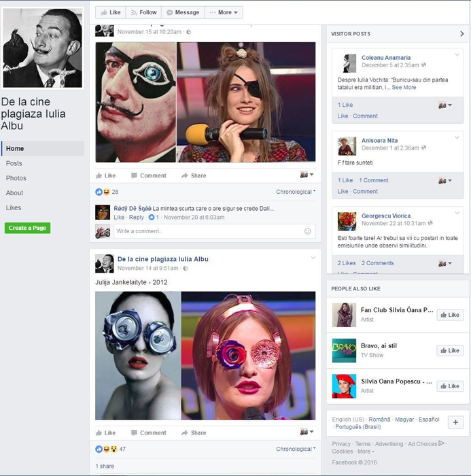This screenshot has height=476, width=471.
Task: Open the Dali eye patch photo
Action: [x=136, y=102]
